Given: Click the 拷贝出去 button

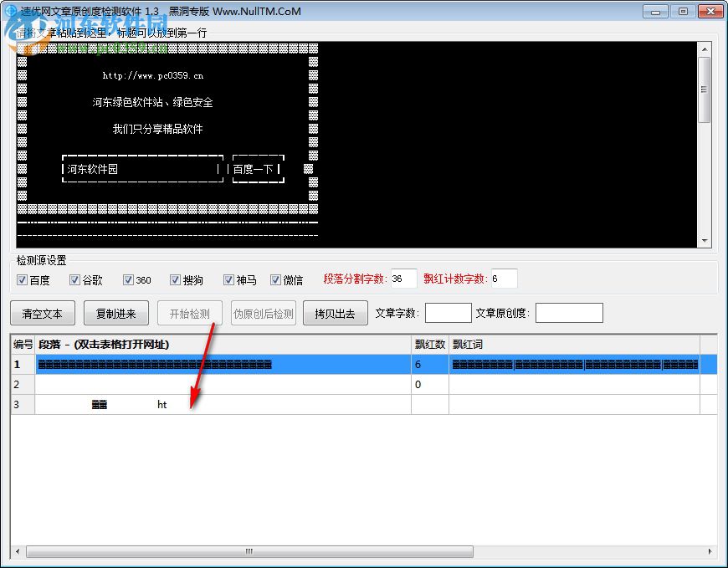Looking at the screenshot, I should [x=336, y=313].
